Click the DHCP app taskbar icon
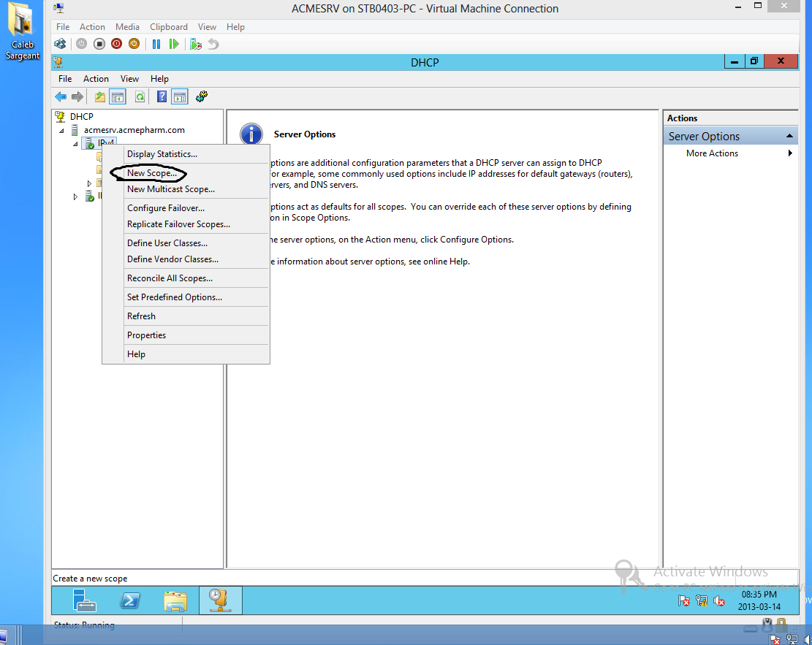This screenshot has height=645, width=812. pos(221,600)
